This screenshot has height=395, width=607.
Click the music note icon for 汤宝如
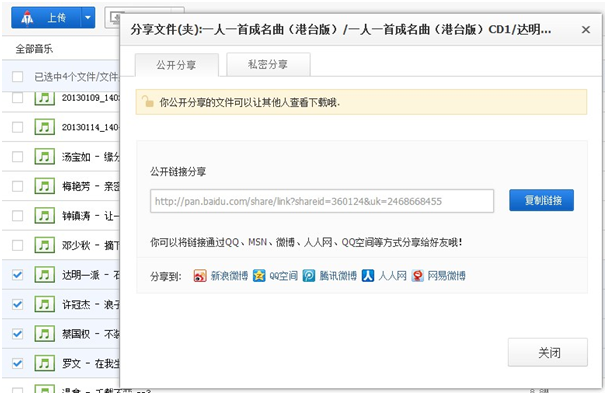pos(44,156)
